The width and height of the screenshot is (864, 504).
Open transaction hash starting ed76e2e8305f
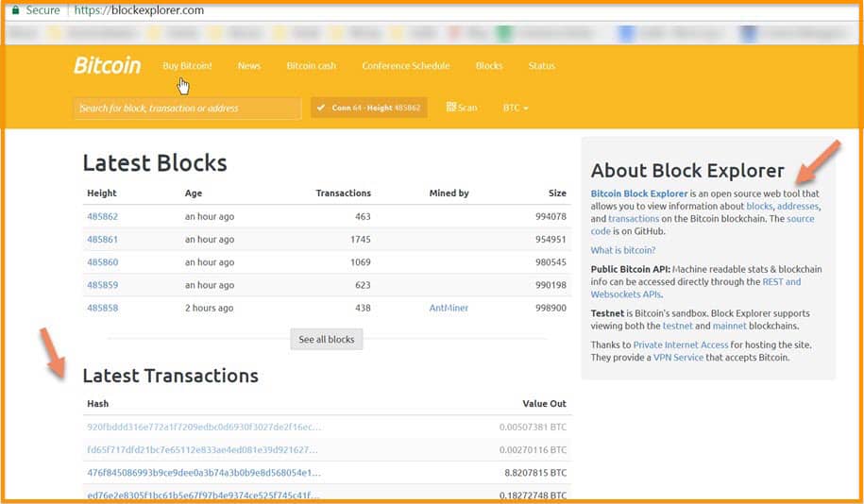tap(204, 496)
